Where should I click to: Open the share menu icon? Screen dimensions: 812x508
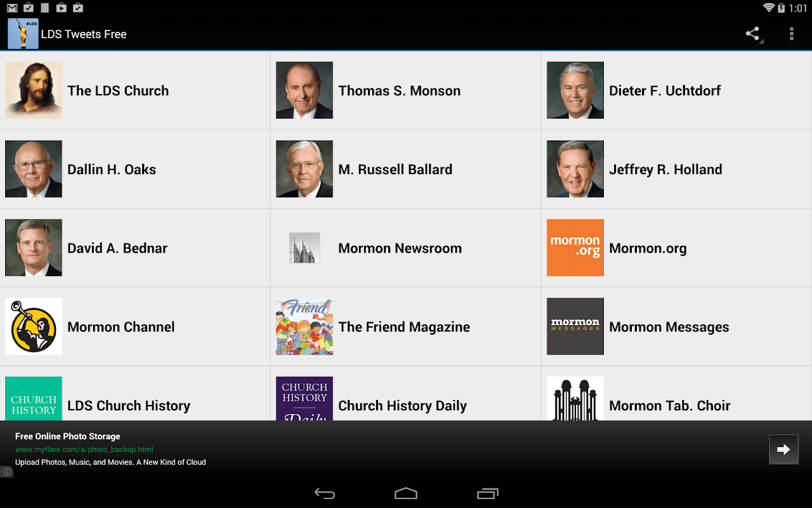[x=753, y=34]
